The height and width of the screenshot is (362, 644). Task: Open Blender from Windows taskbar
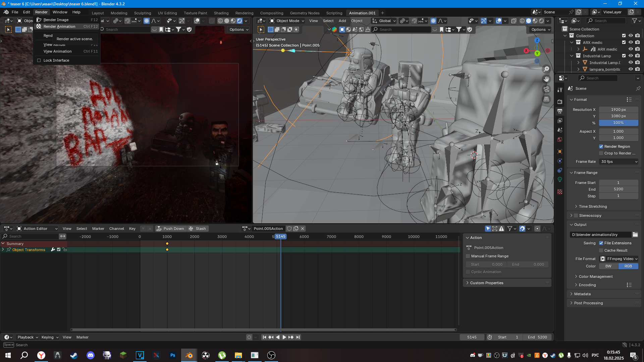click(189, 355)
